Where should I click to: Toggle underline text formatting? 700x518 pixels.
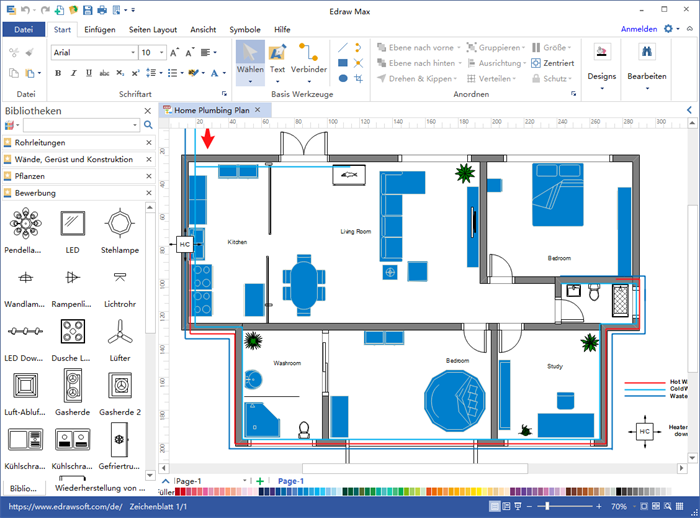pos(87,73)
